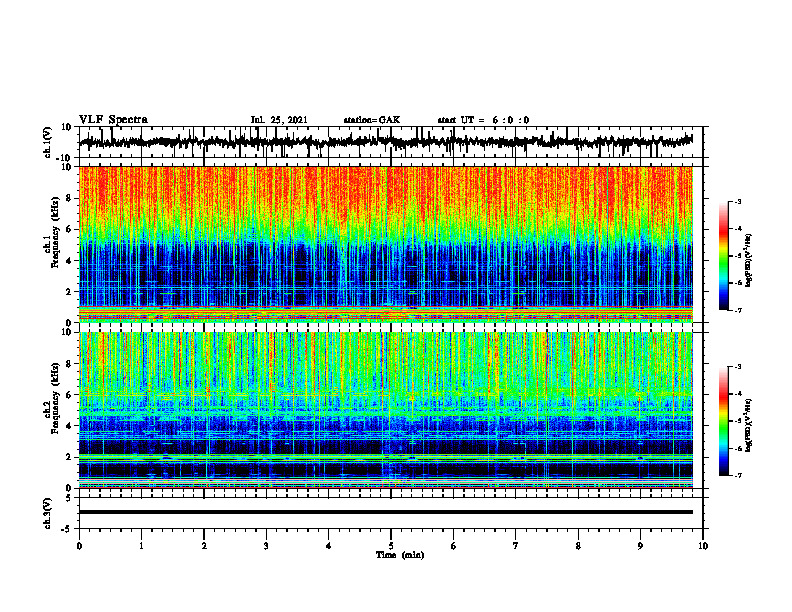Select the date text "Jul. 25, 2021"
The height and width of the screenshot is (612, 792).
coord(279,120)
